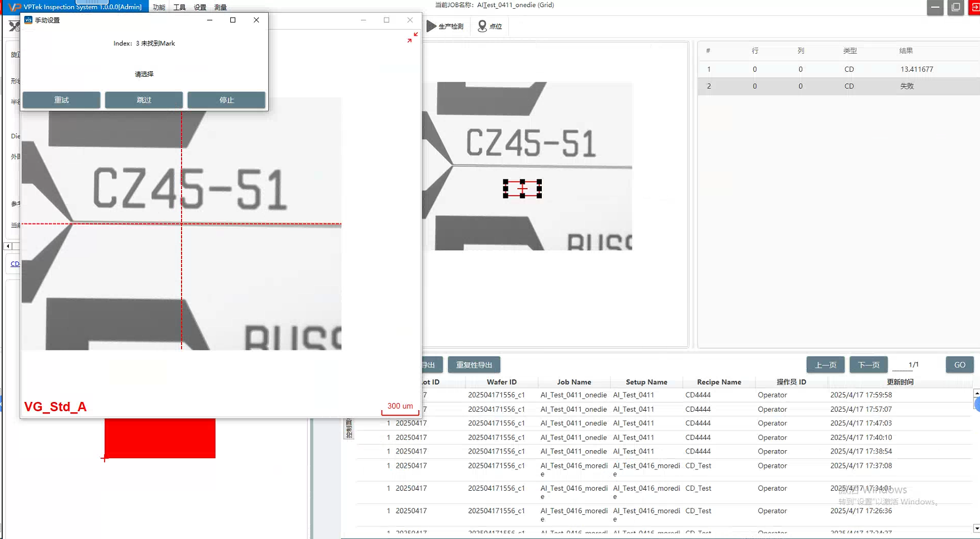Open the 点位 location tool
Viewport: 980px width, 539px height.
(x=490, y=26)
